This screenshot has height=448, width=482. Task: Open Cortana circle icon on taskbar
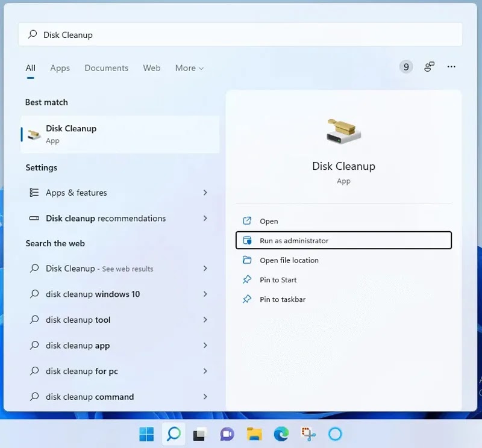[x=335, y=434]
